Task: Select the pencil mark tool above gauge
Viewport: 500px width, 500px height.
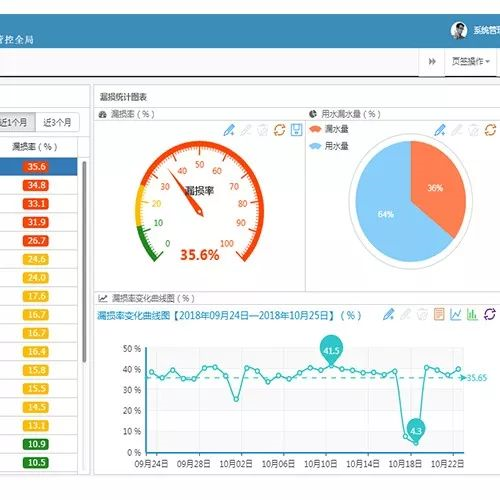Action: [229, 130]
